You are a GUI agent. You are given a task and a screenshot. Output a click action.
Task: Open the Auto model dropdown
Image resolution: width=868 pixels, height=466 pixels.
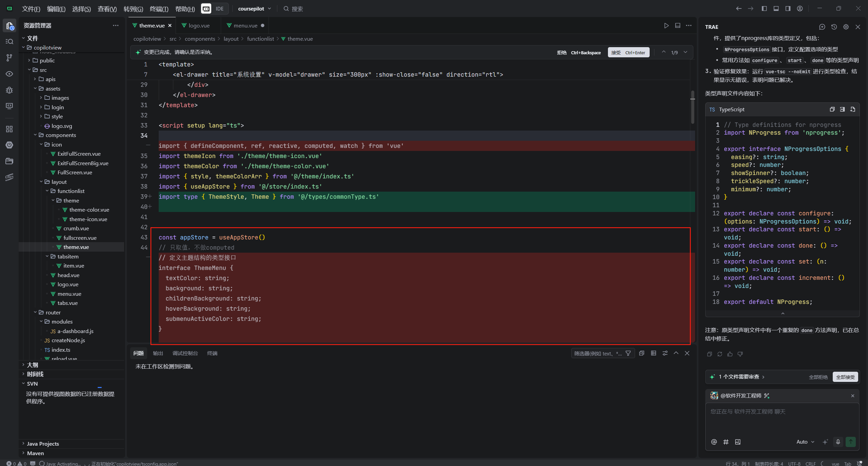[x=805, y=442]
